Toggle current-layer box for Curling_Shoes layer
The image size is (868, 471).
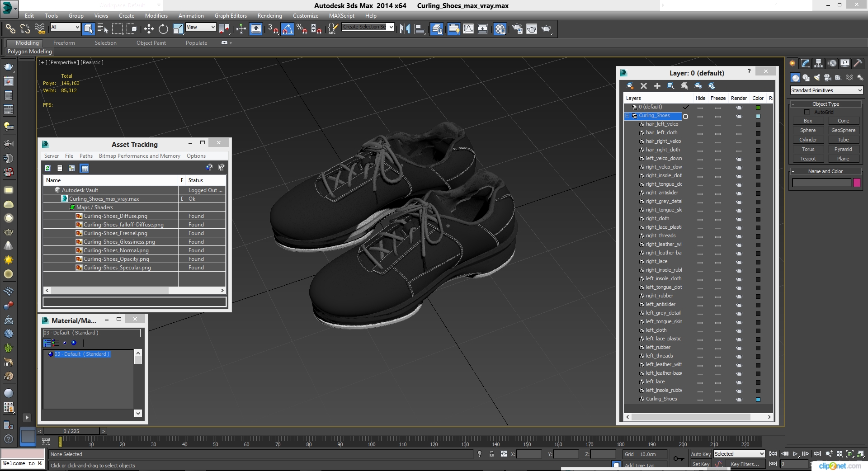(685, 116)
